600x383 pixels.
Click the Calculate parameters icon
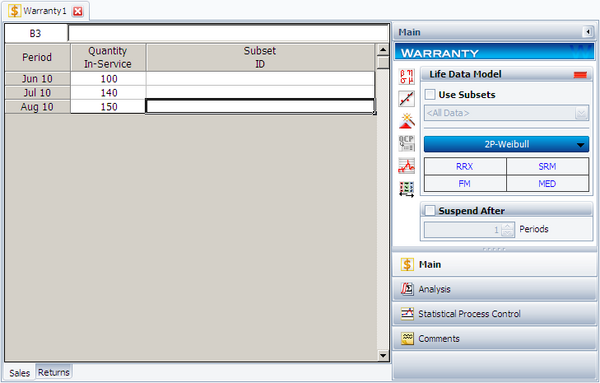(x=406, y=76)
